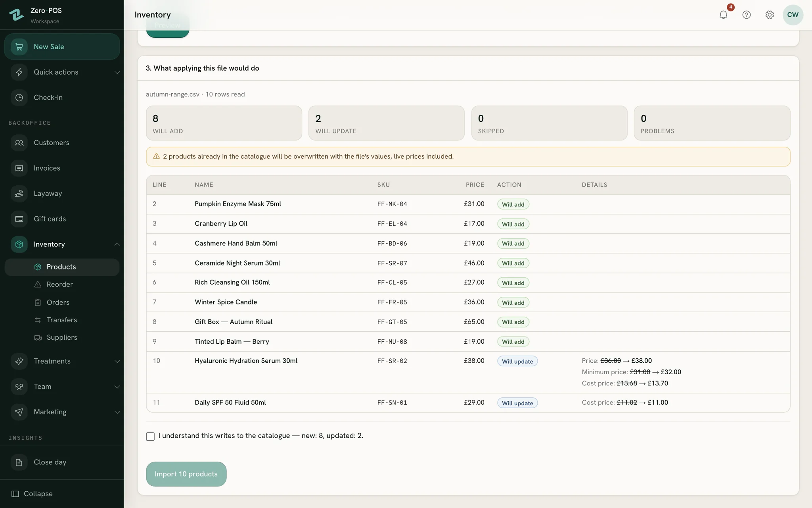This screenshot has width=812, height=508.
Task: Expand the Team chevron
Action: [117, 387]
